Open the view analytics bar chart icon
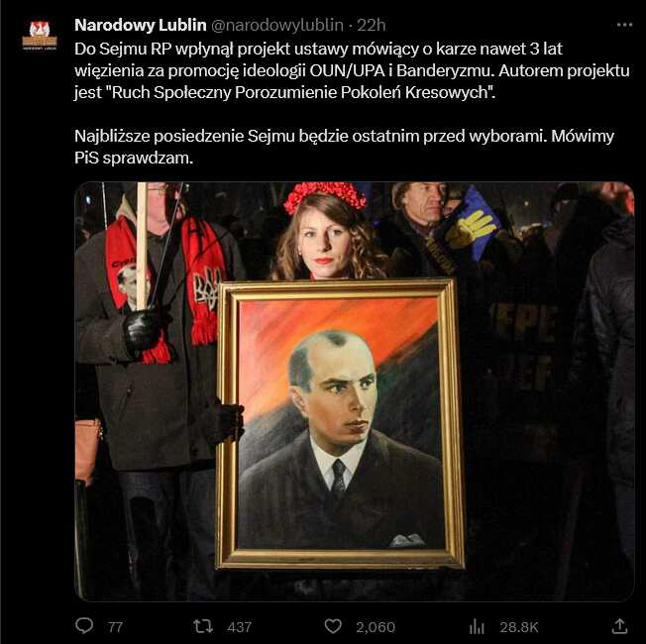 click(x=477, y=627)
